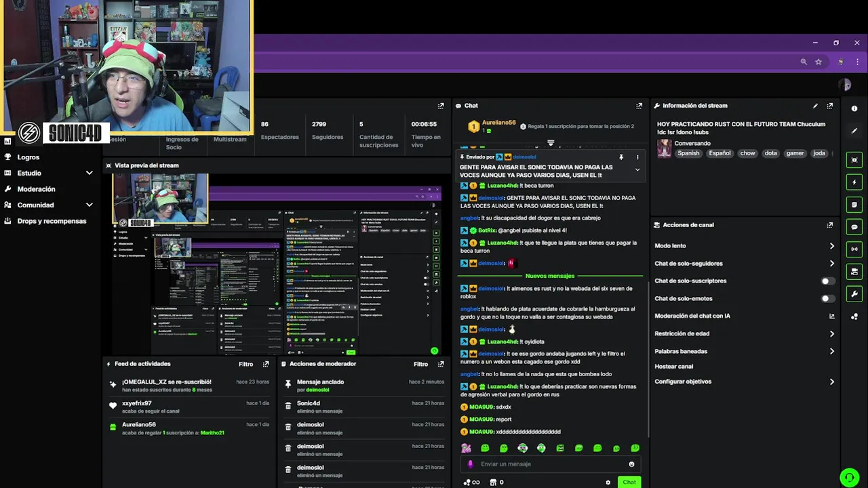Click the pin icon on pinned chat message
Screen dimensions: 868x488
(x=621, y=157)
